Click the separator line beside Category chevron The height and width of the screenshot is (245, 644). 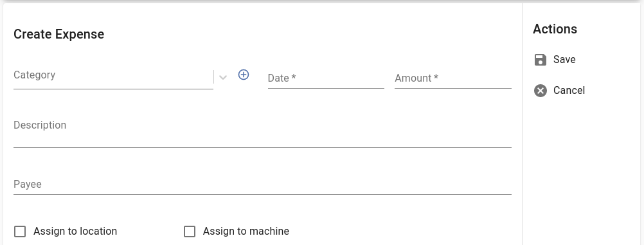point(213,77)
